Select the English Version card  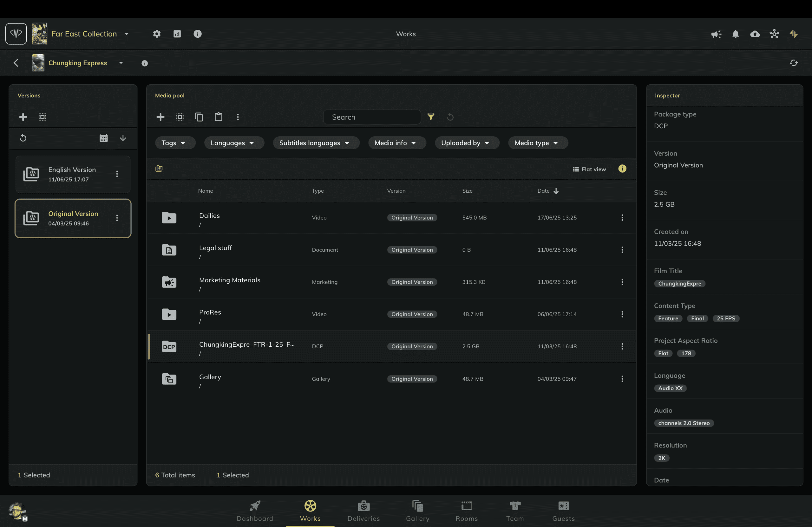[x=72, y=174]
